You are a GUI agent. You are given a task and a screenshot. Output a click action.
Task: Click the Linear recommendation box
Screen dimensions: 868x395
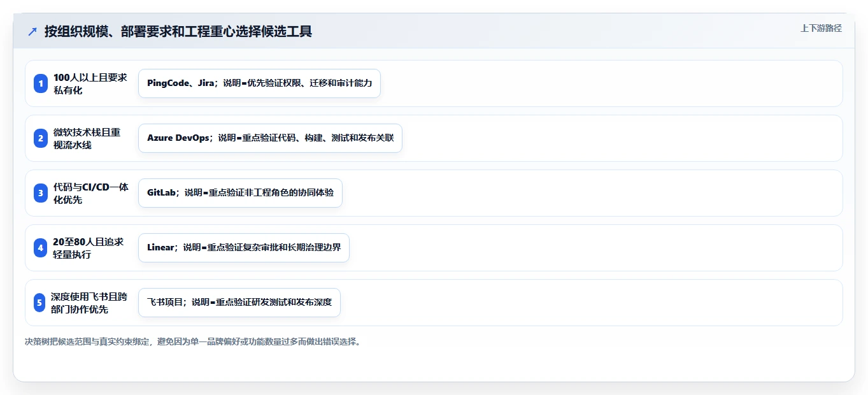244,248
